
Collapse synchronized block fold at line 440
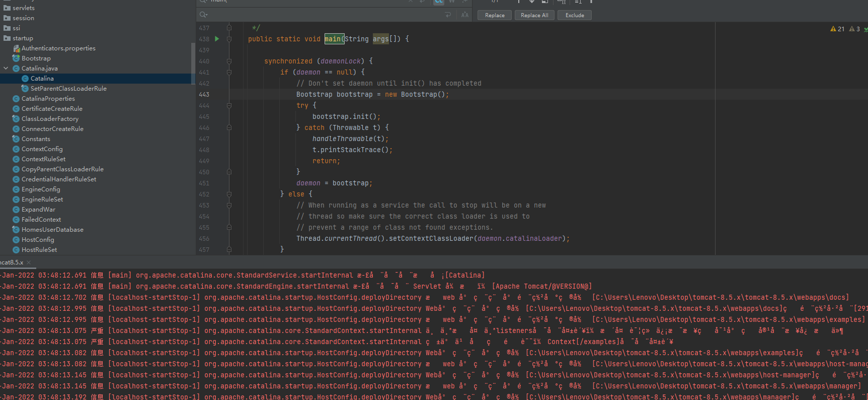229,61
